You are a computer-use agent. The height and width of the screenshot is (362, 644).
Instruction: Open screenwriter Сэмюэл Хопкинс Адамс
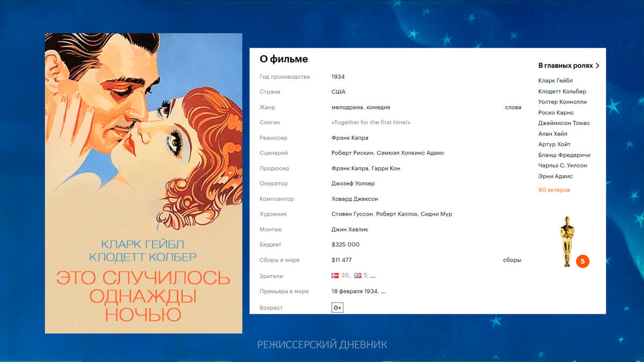point(411,153)
